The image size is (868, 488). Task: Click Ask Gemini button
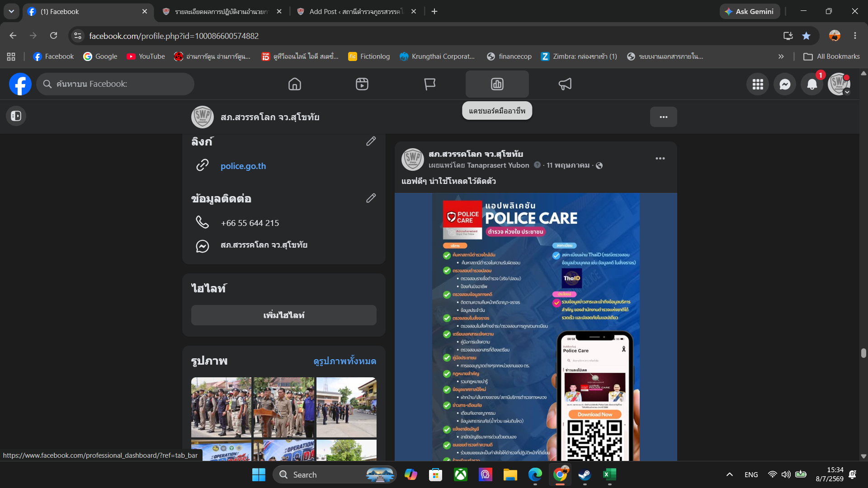tap(750, 12)
